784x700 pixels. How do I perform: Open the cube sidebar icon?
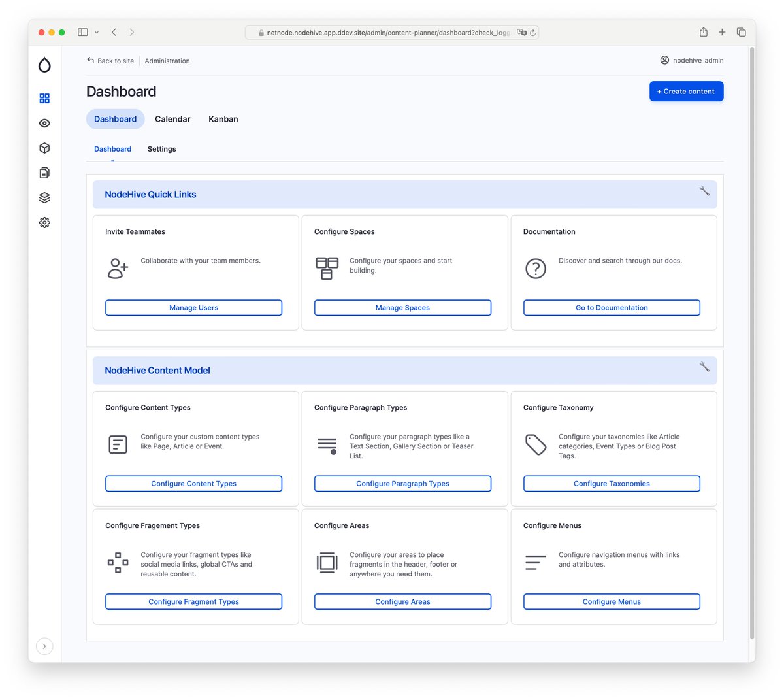(44, 148)
